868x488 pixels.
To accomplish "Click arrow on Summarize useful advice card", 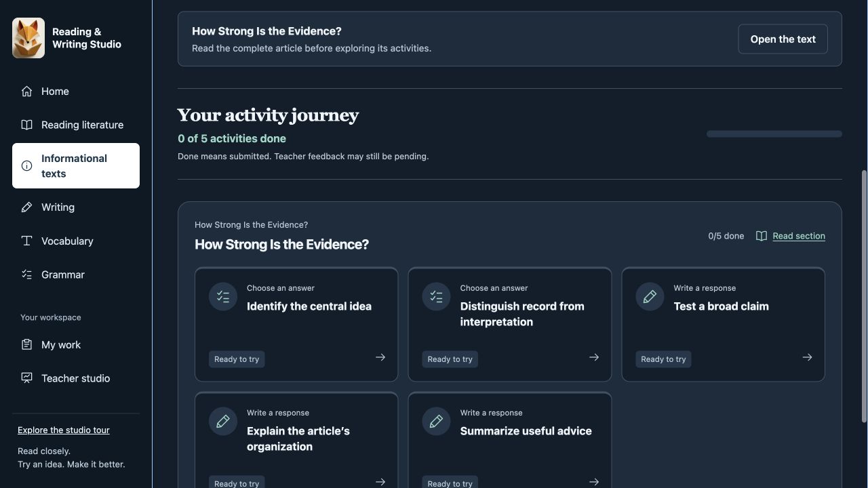I will (x=594, y=482).
